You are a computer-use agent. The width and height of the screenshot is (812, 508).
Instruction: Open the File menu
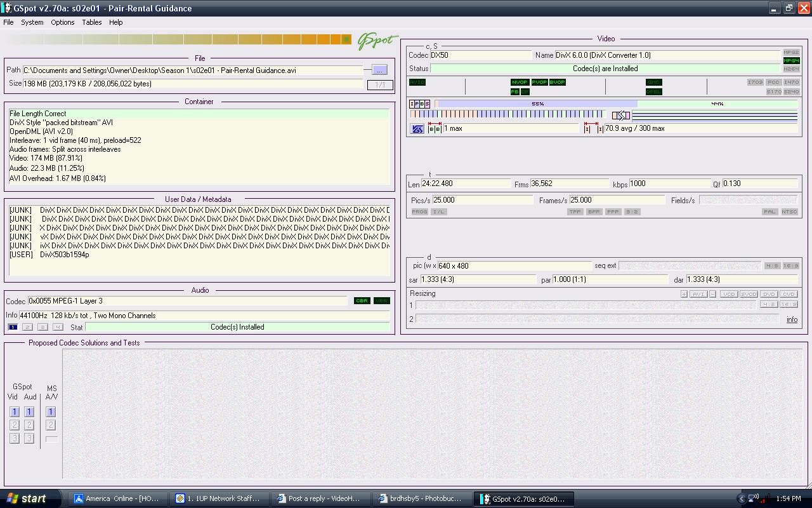coord(8,22)
